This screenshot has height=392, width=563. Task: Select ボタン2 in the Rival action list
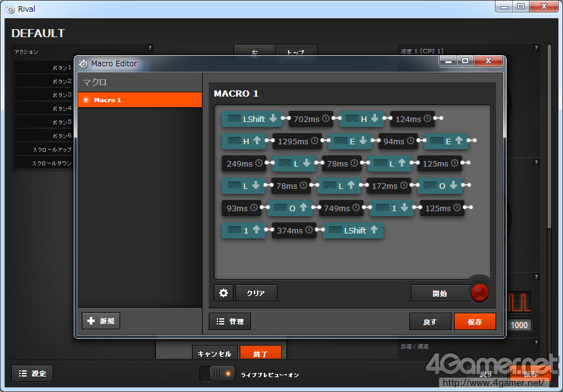(44, 81)
